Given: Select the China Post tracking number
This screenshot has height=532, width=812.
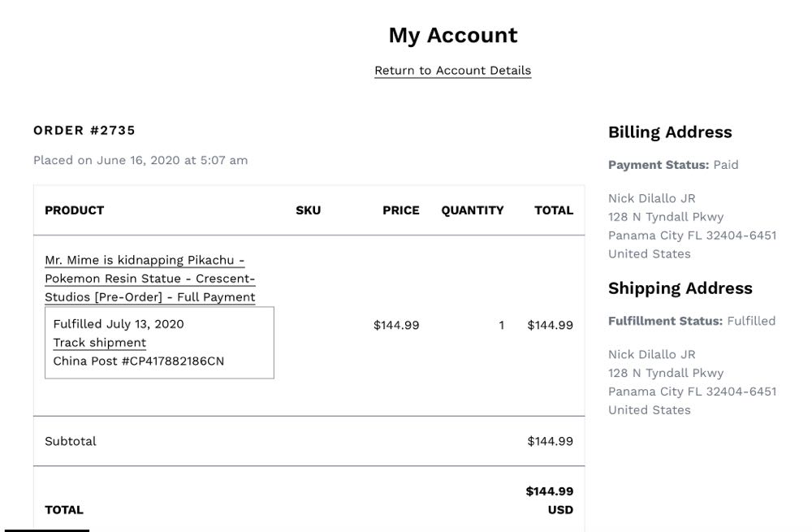Looking at the screenshot, I should point(139,361).
